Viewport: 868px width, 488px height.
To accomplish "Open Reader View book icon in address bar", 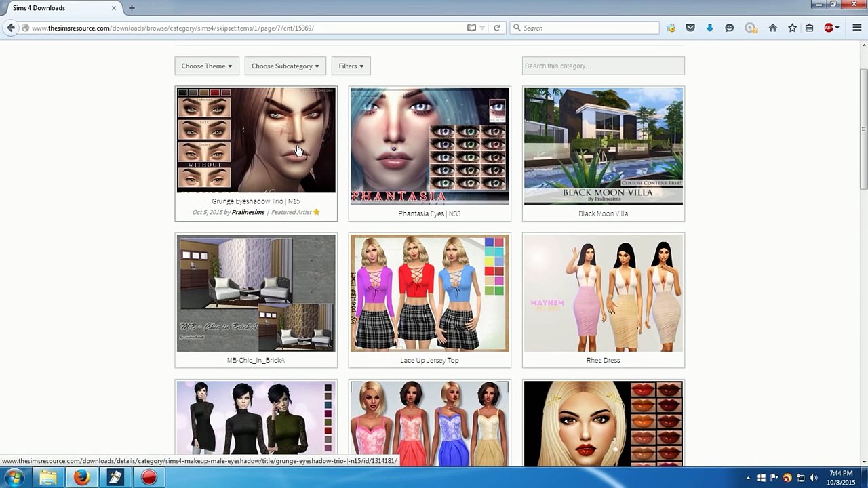I will (x=471, y=28).
